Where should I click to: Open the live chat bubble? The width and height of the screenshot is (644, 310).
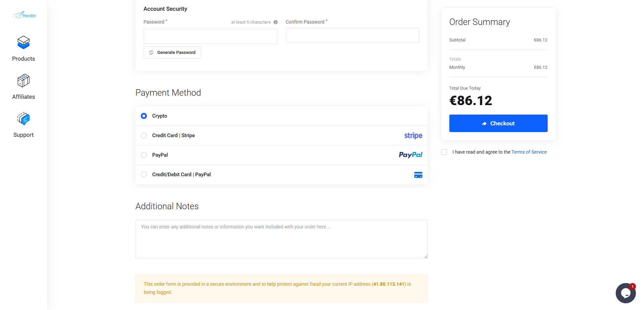(x=625, y=293)
